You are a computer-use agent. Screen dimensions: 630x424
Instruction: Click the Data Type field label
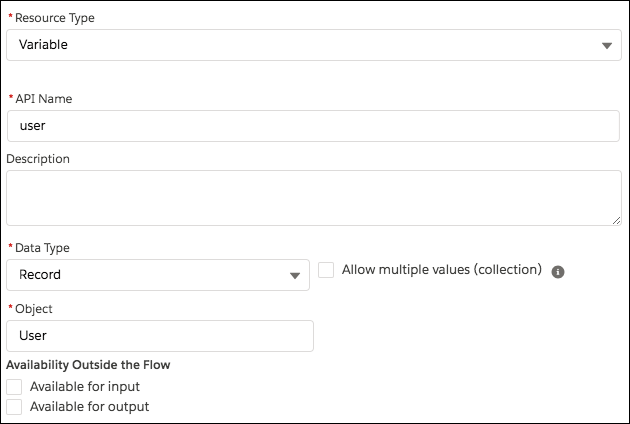pyautogui.click(x=42, y=248)
